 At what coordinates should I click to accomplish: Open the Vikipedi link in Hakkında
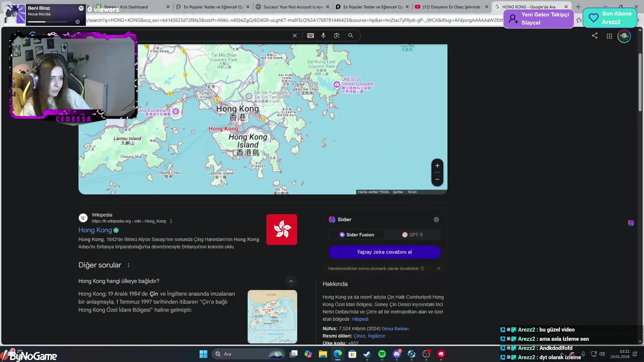(360, 319)
